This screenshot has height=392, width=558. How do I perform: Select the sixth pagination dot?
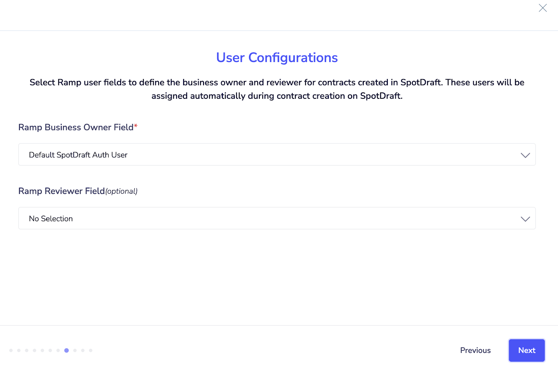(50, 350)
